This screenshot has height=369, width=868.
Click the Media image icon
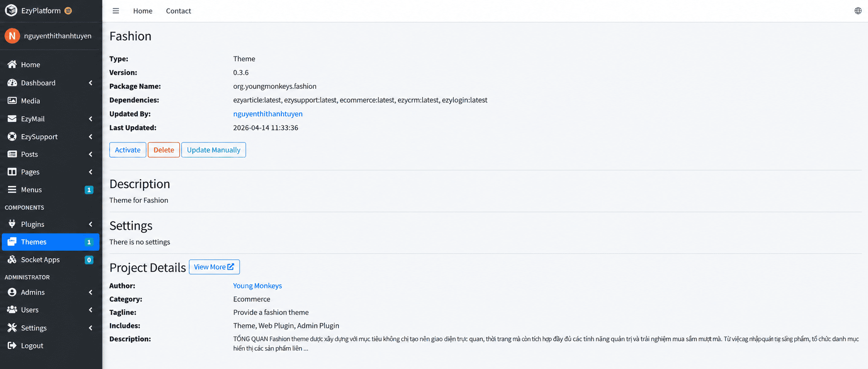[x=12, y=101]
